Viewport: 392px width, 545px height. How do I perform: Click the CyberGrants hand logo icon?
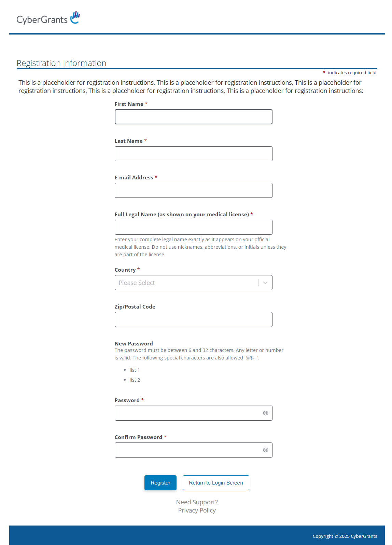click(x=75, y=17)
